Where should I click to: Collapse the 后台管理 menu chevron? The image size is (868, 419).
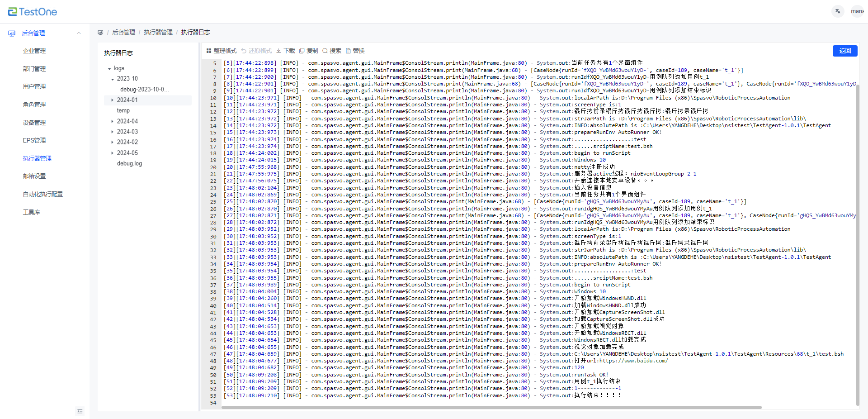point(79,33)
